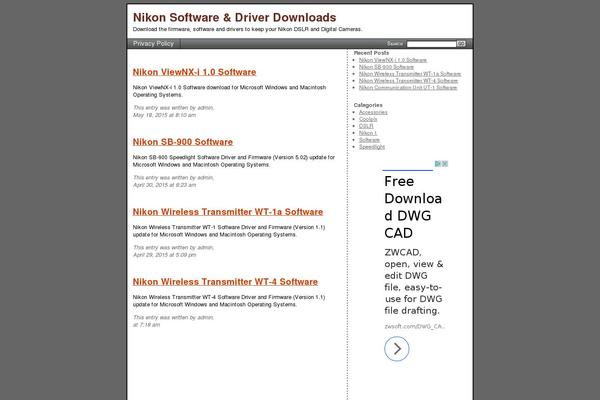The image size is (600, 400).
Task: Open the Nikon Software & Driver Downloads site title
Action: coord(235,18)
